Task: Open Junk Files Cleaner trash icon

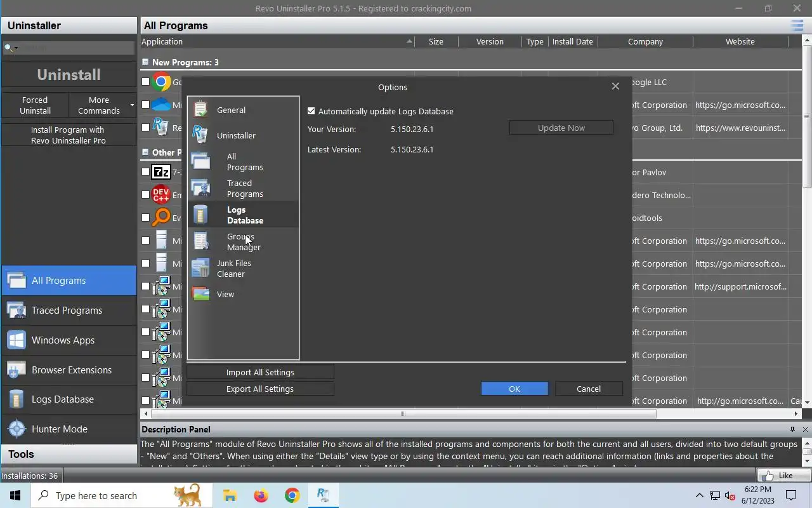Action: 200,268
